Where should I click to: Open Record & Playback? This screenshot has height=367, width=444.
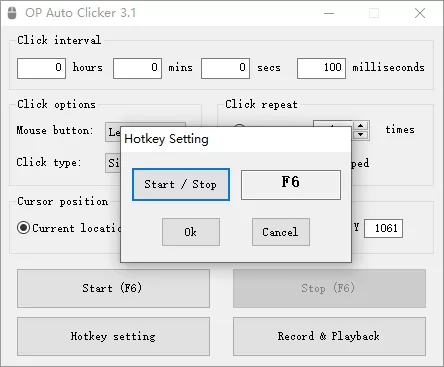pyautogui.click(x=329, y=336)
